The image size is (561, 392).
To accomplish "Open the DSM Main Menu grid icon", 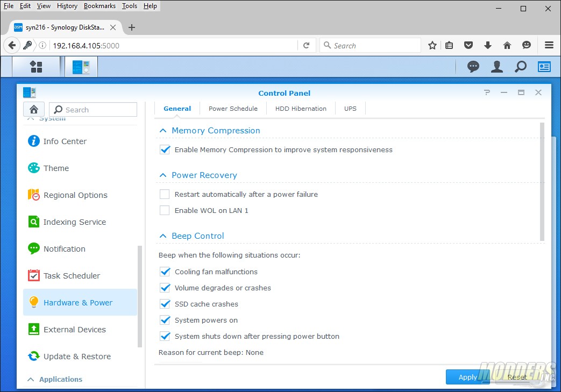I will tap(36, 67).
